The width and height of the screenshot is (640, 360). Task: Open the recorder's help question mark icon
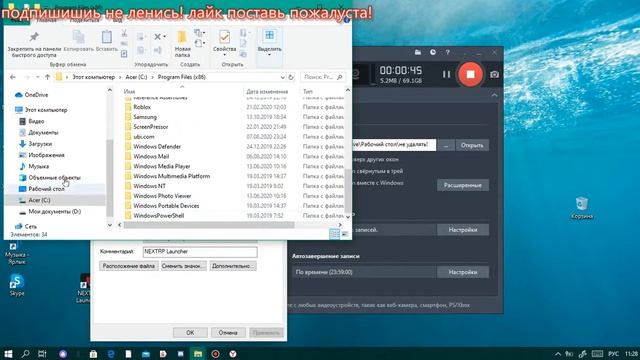(x=448, y=52)
